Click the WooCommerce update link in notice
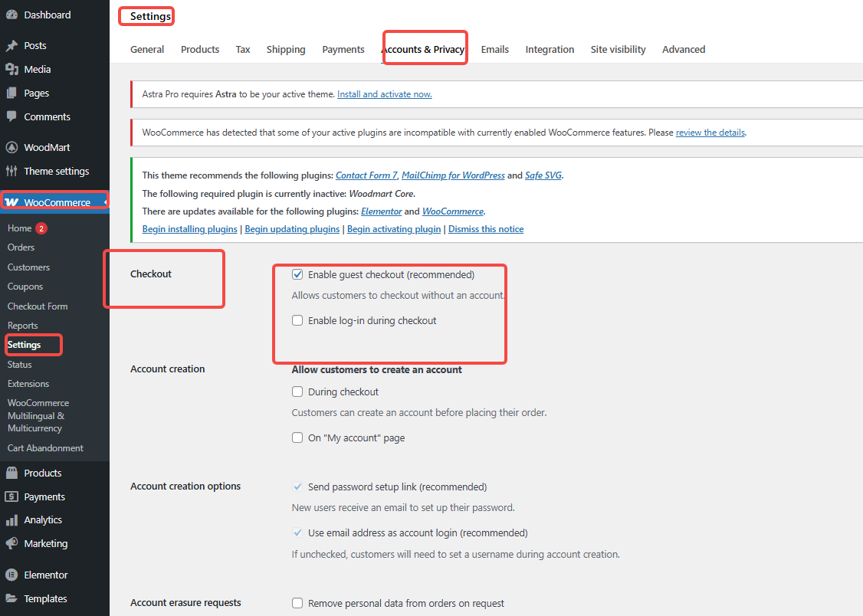Screen dimensions: 863x616 click(453, 211)
